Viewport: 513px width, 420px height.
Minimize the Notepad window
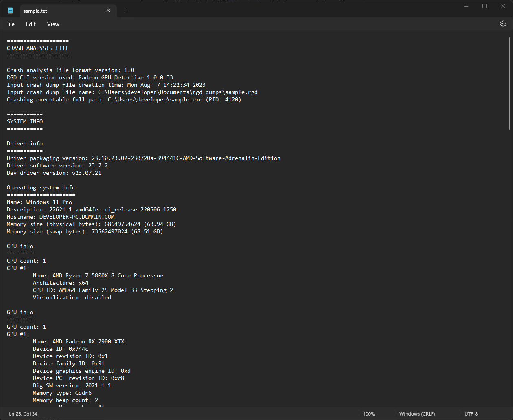coord(466,6)
